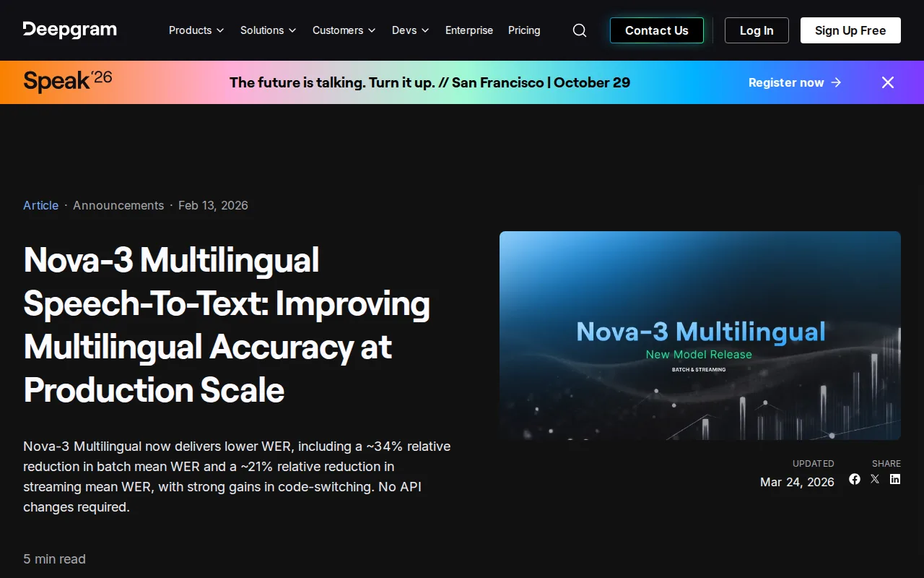Click the Deepgram logo
The image size is (924, 578).
coord(70,30)
